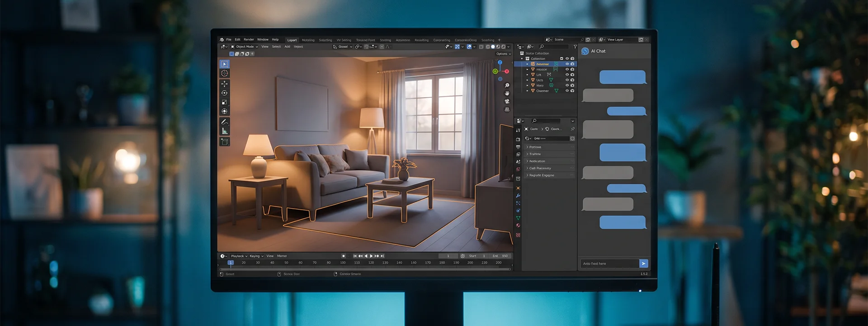
Task: Pick the Rotate tool
Action: point(224,93)
